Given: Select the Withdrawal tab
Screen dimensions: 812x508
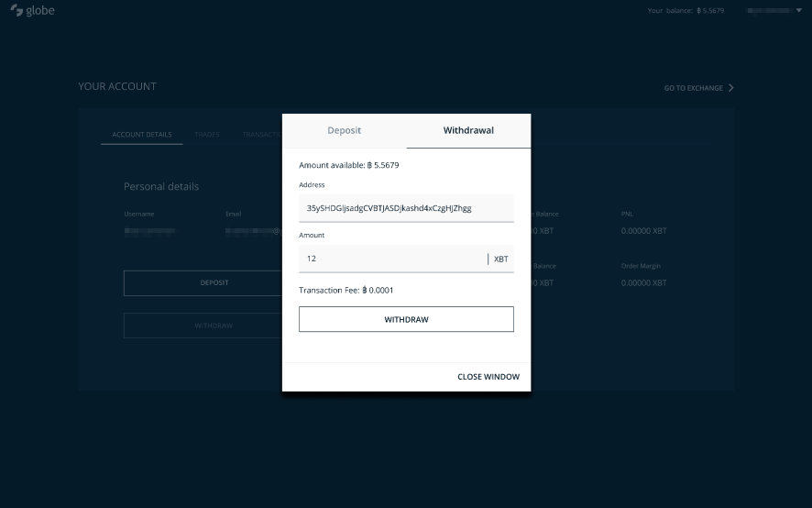Looking at the screenshot, I should (x=468, y=130).
